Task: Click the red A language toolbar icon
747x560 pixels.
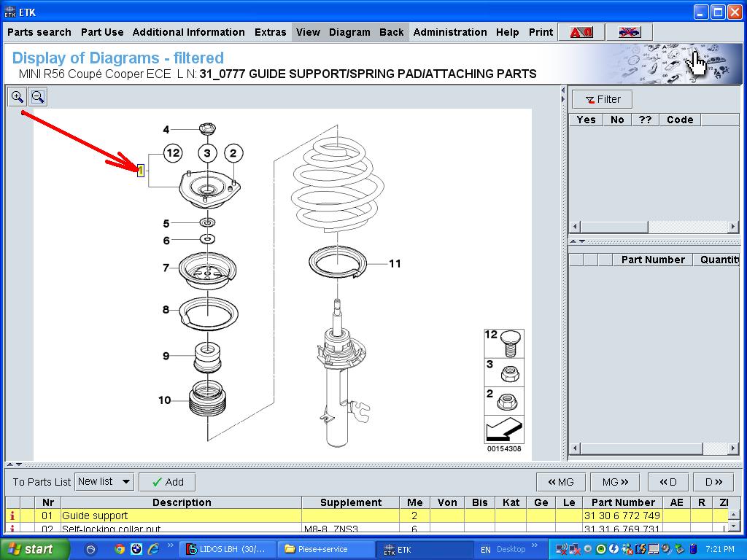Action: click(581, 32)
